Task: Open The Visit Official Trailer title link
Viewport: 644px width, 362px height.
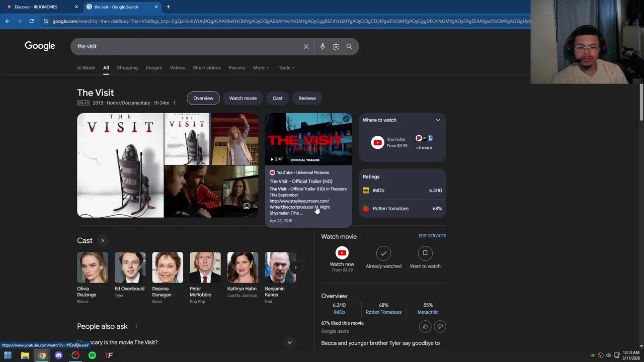Action: (x=301, y=181)
